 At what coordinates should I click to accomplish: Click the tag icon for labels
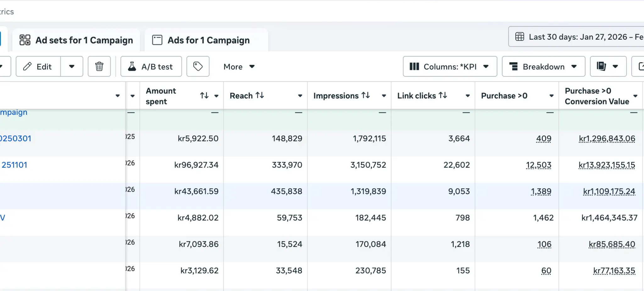[x=197, y=66]
